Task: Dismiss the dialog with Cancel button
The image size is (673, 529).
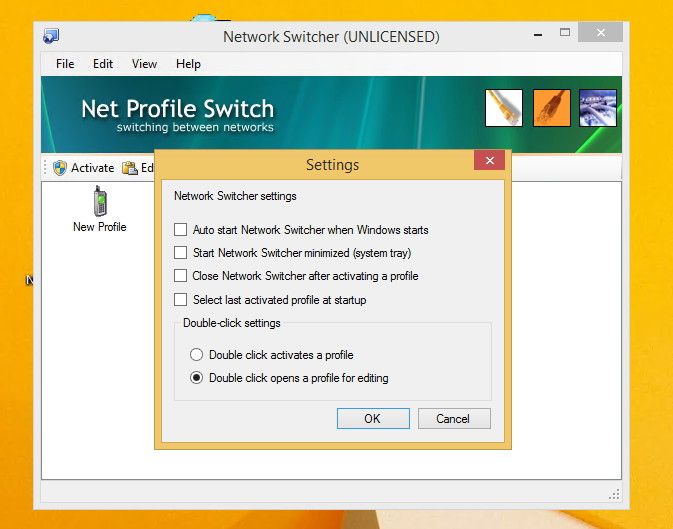Action: (454, 418)
